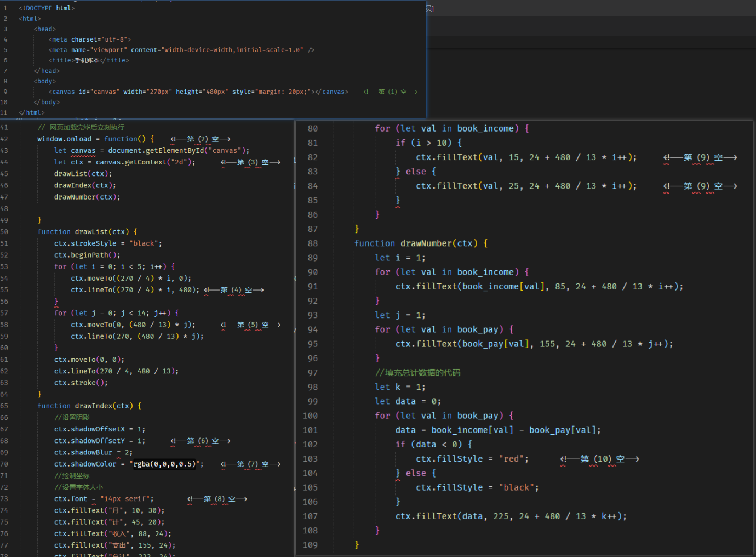This screenshot has width=756, height=557.
Task: Click 'ctx.fillText(book_income[val], 85...' on line 91
Action: click(539, 286)
